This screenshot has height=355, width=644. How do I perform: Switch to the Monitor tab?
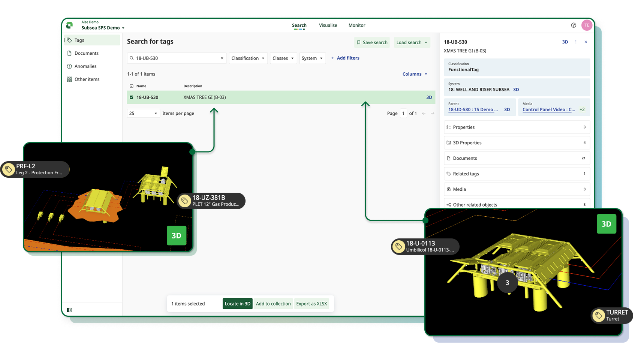[356, 25]
